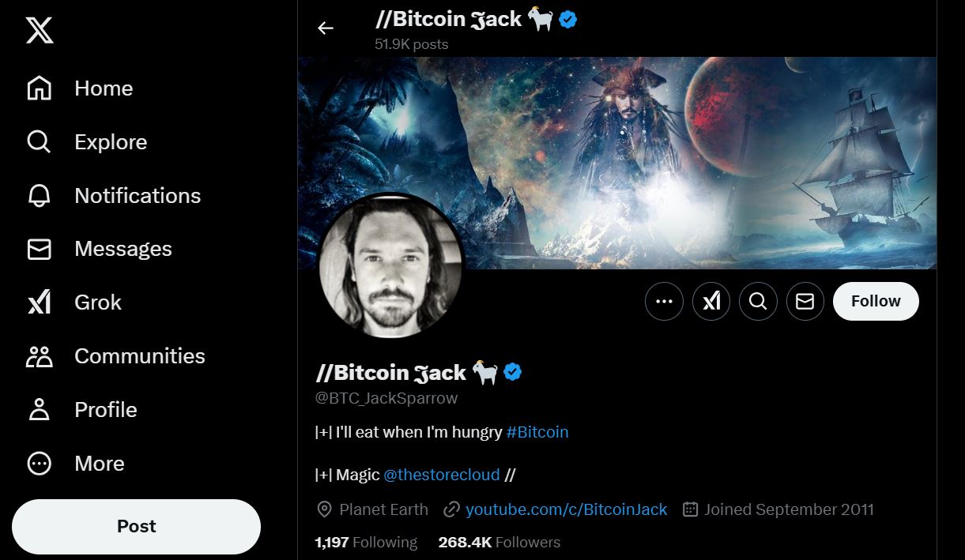This screenshot has height=560, width=965.
Task: Click the Follow button
Action: (875, 301)
